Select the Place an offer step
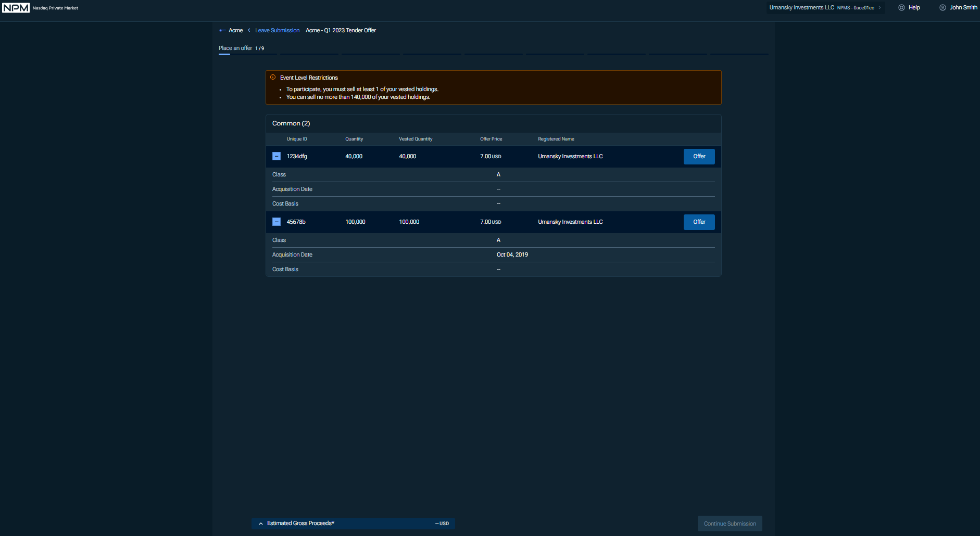This screenshot has width=980, height=536. tap(241, 48)
